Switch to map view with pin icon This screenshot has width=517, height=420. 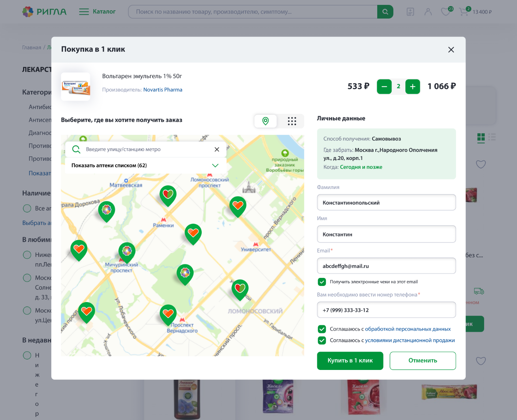[x=266, y=121]
